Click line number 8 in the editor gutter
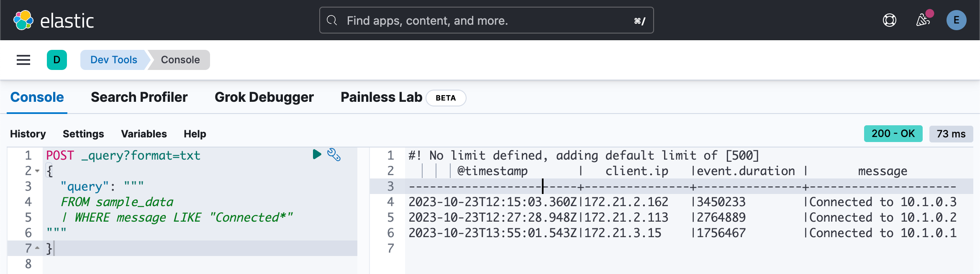 [x=28, y=264]
